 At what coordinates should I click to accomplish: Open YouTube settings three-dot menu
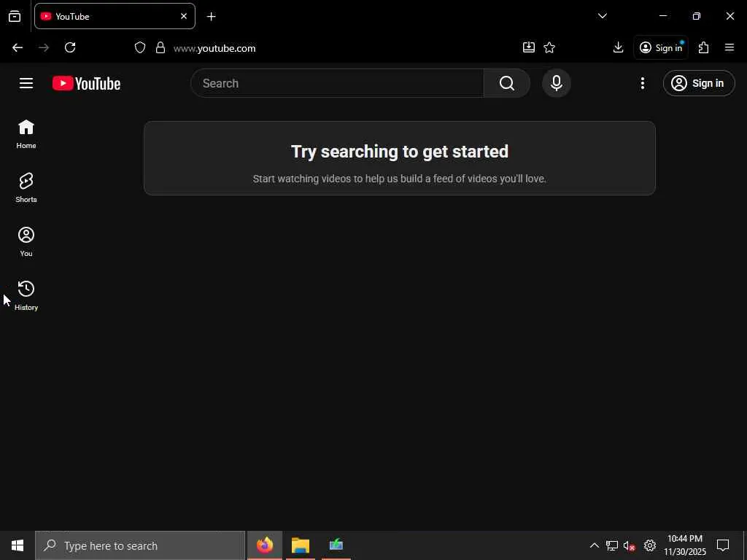pyautogui.click(x=643, y=83)
